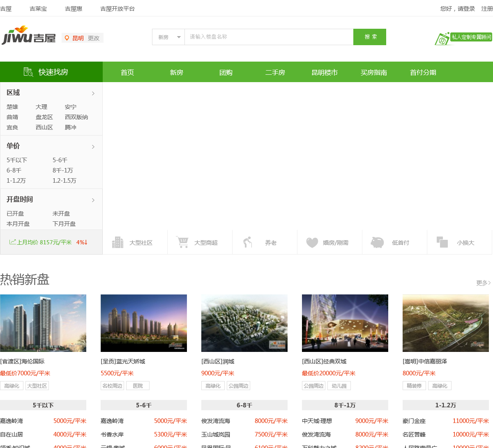Screen dimensions: 493x448
Task: Select 5千以下 price filter in sidebar
Action: click(17, 160)
